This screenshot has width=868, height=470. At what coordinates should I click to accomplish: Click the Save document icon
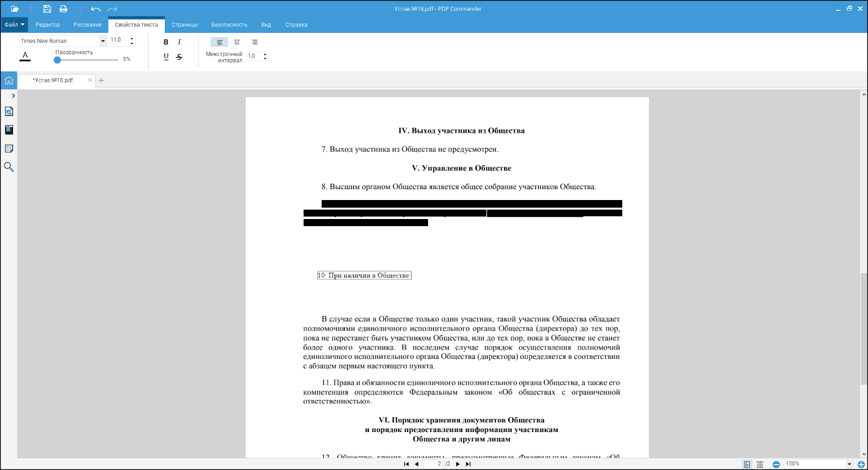click(x=47, y=9)
